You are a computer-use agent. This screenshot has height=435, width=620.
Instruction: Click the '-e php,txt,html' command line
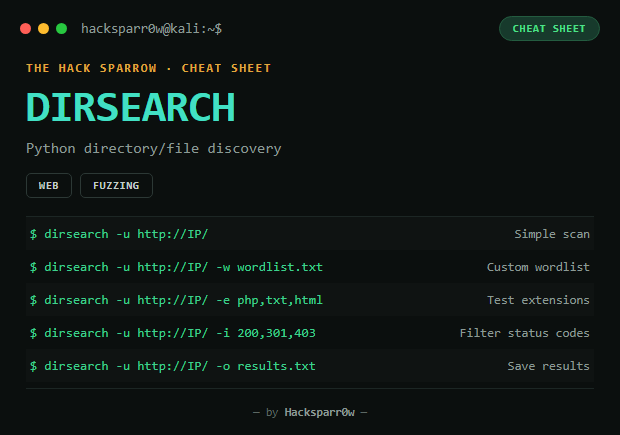click(176, 300)
